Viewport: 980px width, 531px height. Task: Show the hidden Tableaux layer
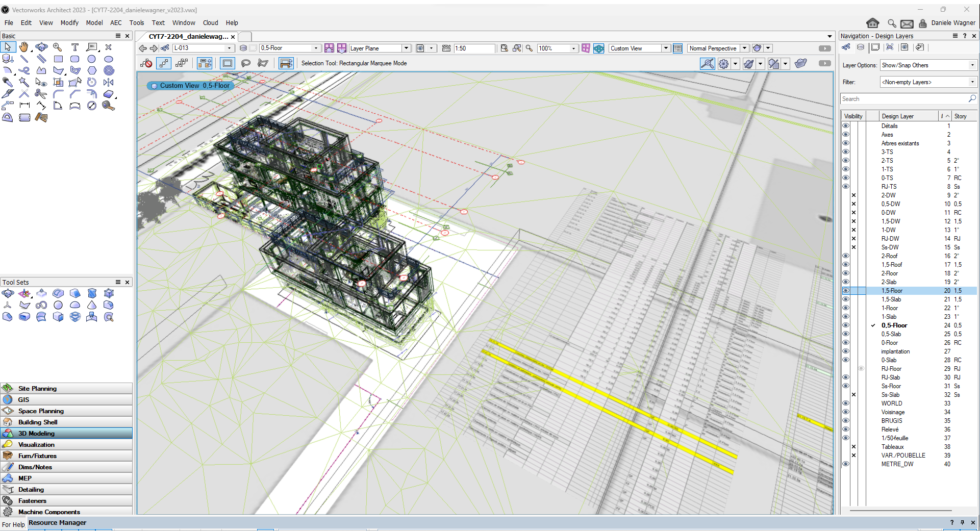846,447
